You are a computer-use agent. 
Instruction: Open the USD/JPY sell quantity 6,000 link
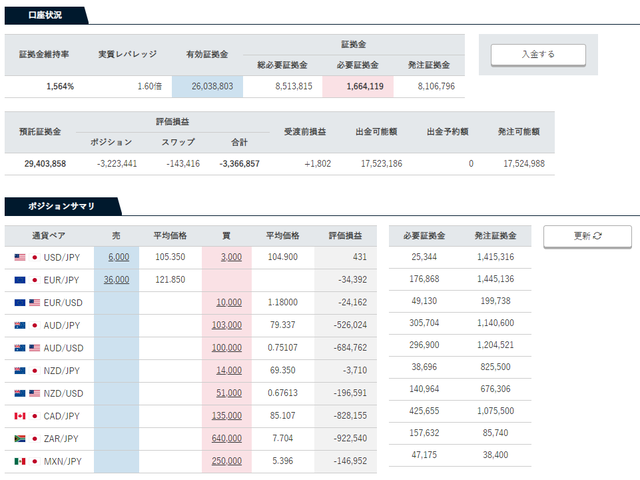118,257
